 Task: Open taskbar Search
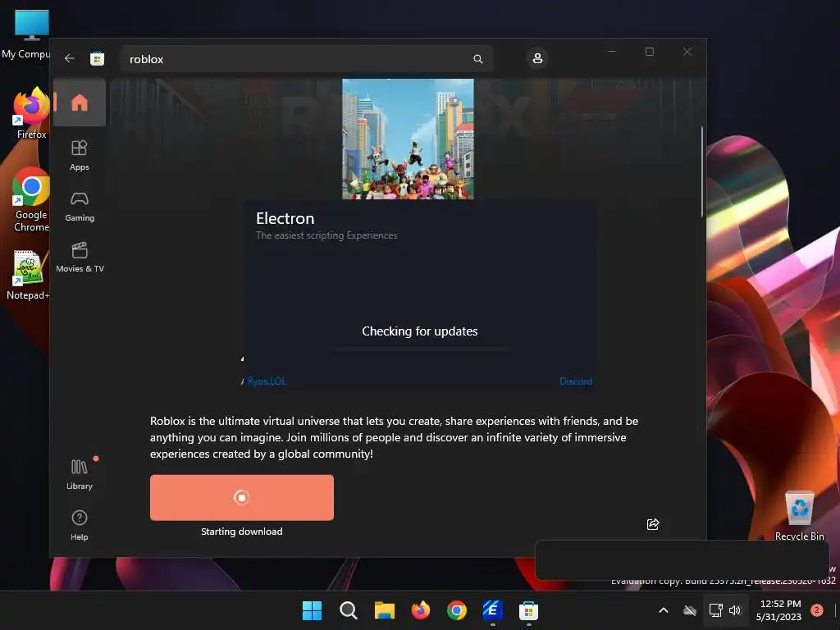pos(348,610)
